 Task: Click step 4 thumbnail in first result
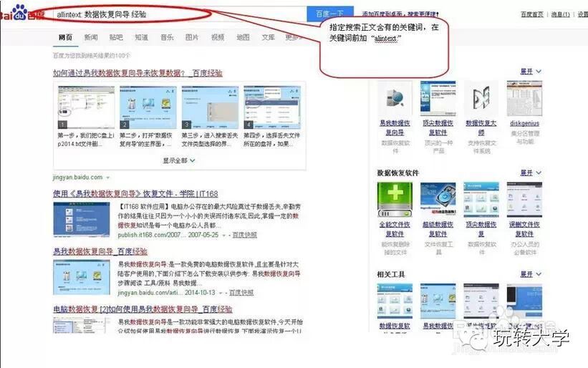(x=272, y=107)
